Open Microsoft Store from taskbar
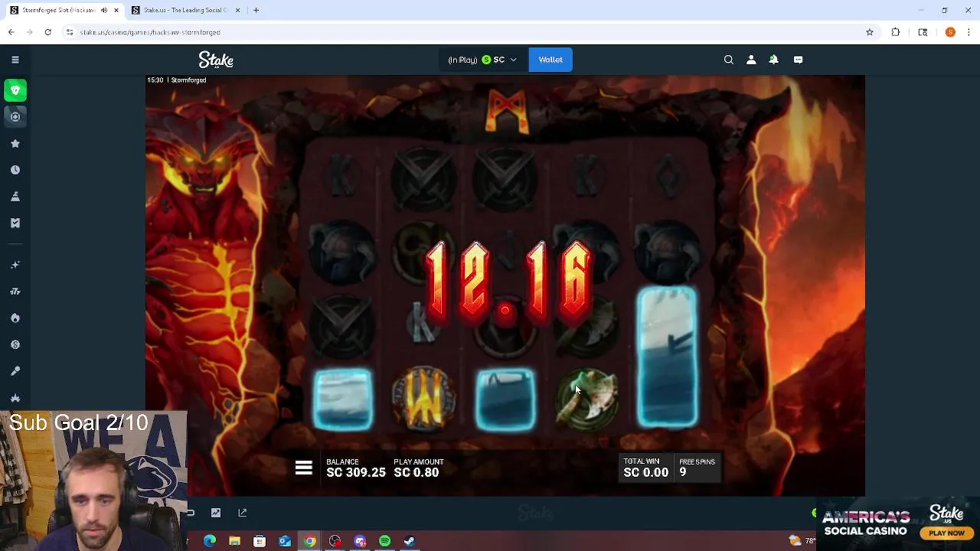This screenshot has width=980, height=551. 260,541
